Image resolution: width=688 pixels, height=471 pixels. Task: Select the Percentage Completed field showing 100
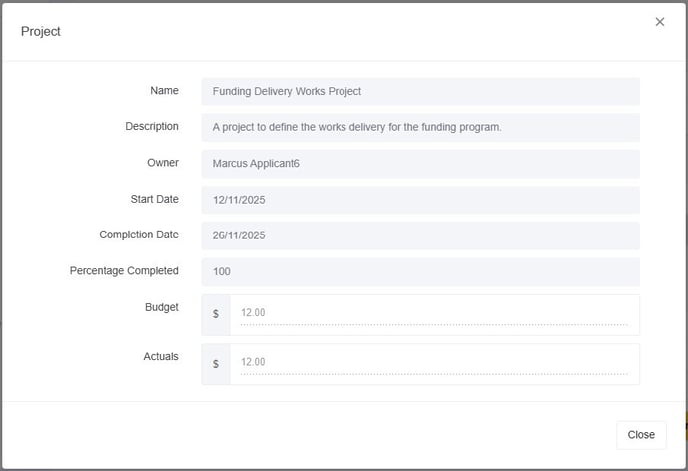click(x=420, y=272)
